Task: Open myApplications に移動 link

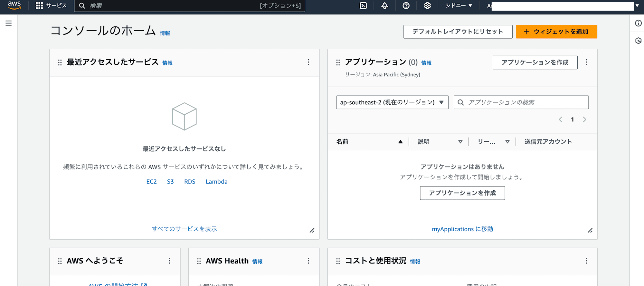Action: pos(462,229)
